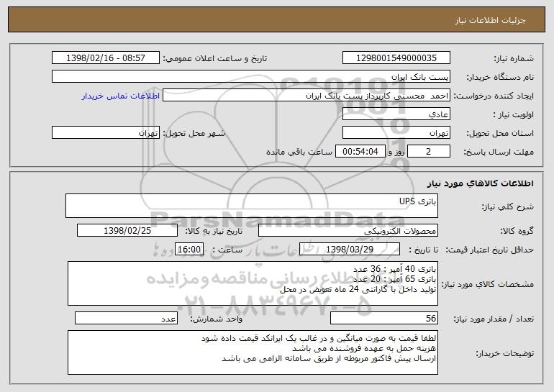Click the need date field 1398/02/25
Screen dimensions: 554x392
coord(127,231)
